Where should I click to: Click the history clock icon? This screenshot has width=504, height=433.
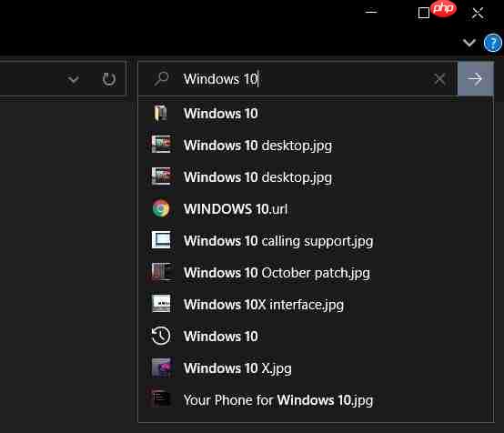click(x=161, y=336)
